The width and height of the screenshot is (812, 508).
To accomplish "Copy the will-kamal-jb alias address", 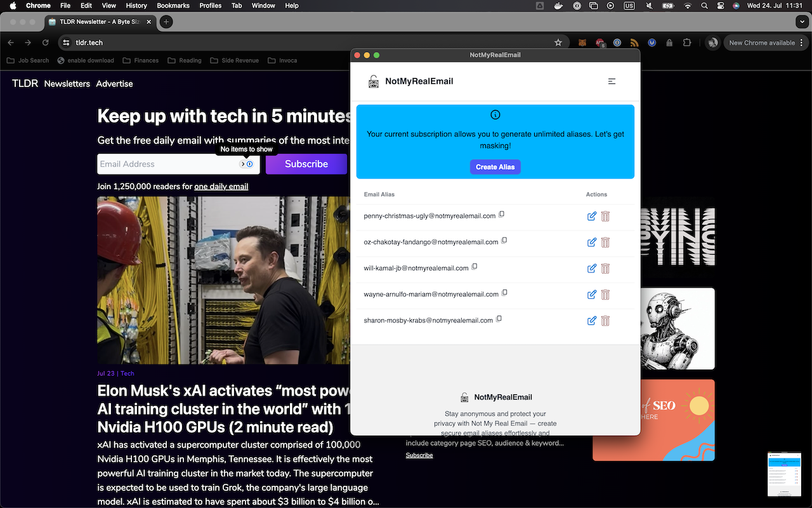I will pos(475,267).
